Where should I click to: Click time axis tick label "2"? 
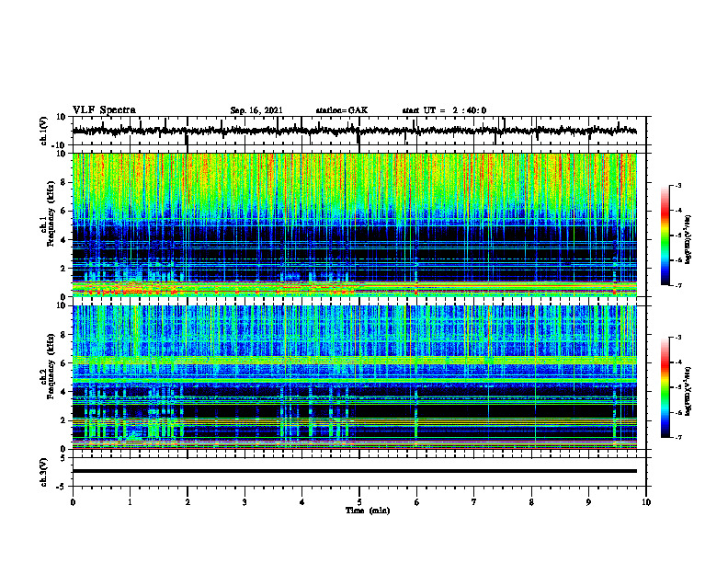pos(188,502)
